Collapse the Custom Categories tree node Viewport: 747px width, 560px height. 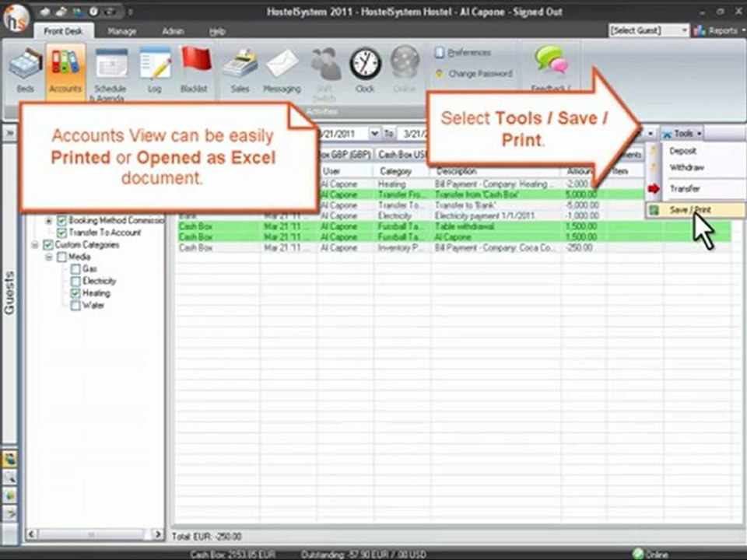pos(35,245)
